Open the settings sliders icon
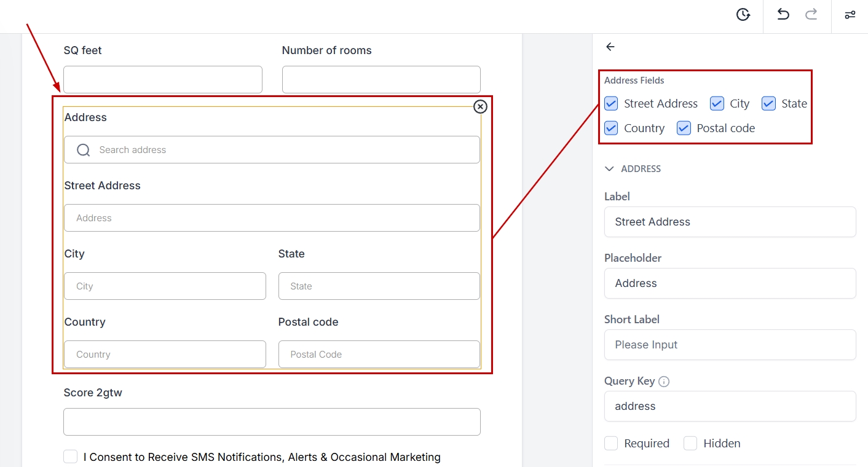This screenshot has width=868, height=467. [850, 15]
